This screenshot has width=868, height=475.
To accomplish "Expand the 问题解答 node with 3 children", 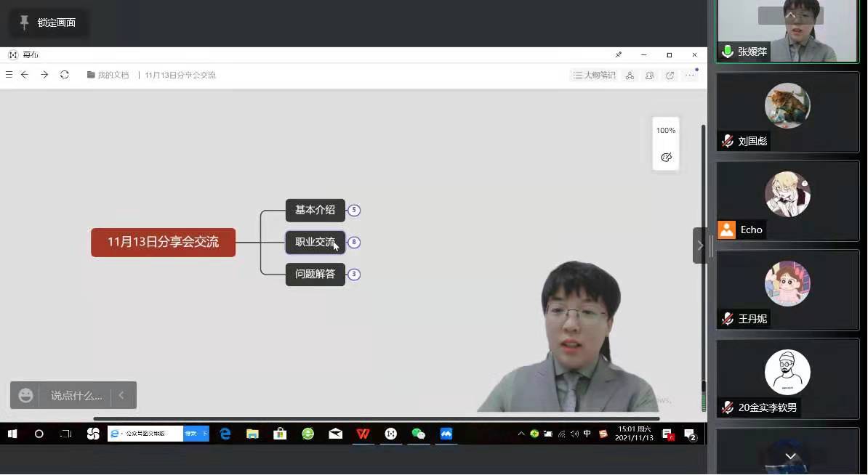I will coord(354,275).
